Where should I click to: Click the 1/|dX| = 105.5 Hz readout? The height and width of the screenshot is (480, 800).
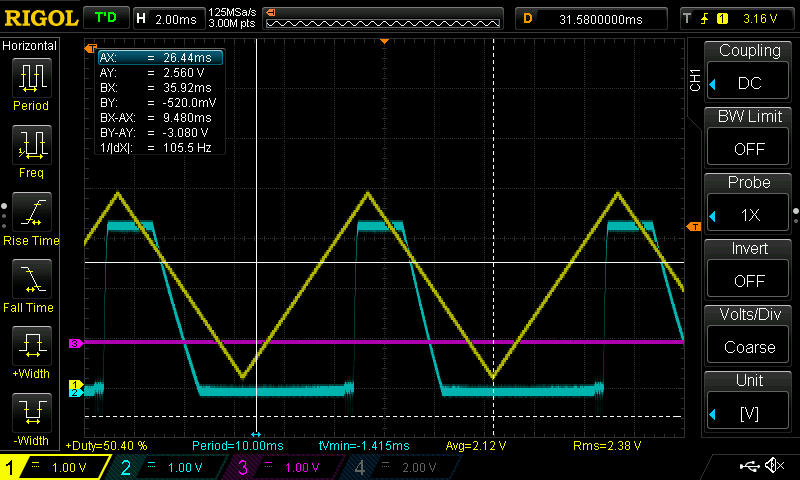tap(156, 148)
